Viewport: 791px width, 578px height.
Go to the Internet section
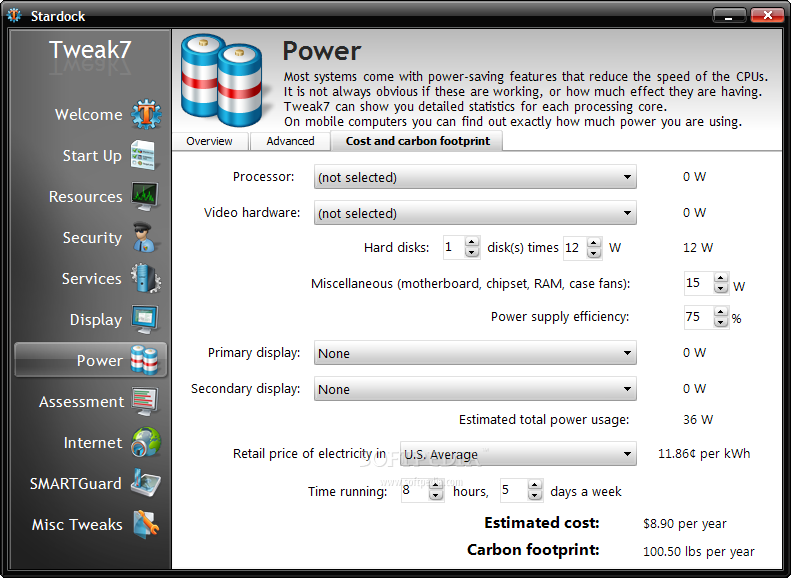[x=93, y=442]
